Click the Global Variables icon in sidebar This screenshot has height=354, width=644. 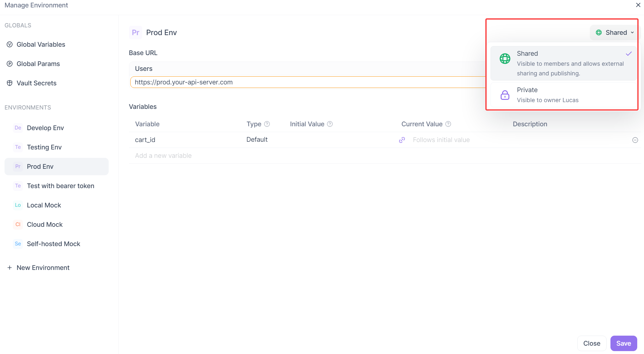coord(10,44)
